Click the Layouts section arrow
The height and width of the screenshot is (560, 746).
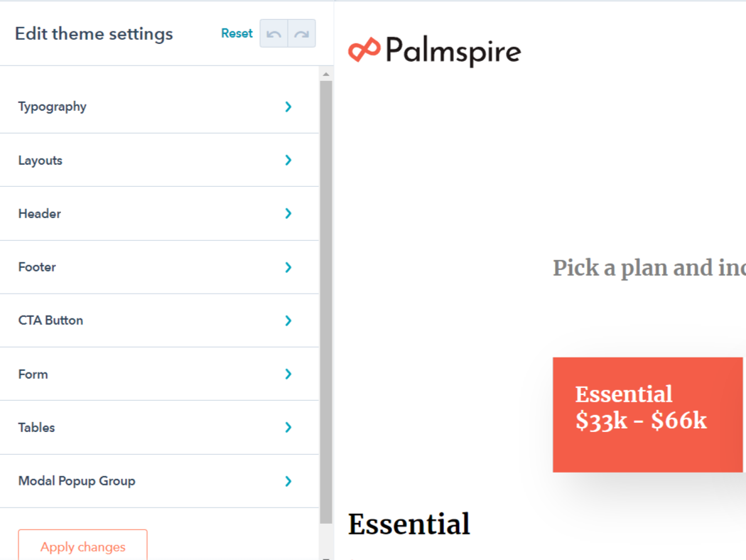click(288, 160)
